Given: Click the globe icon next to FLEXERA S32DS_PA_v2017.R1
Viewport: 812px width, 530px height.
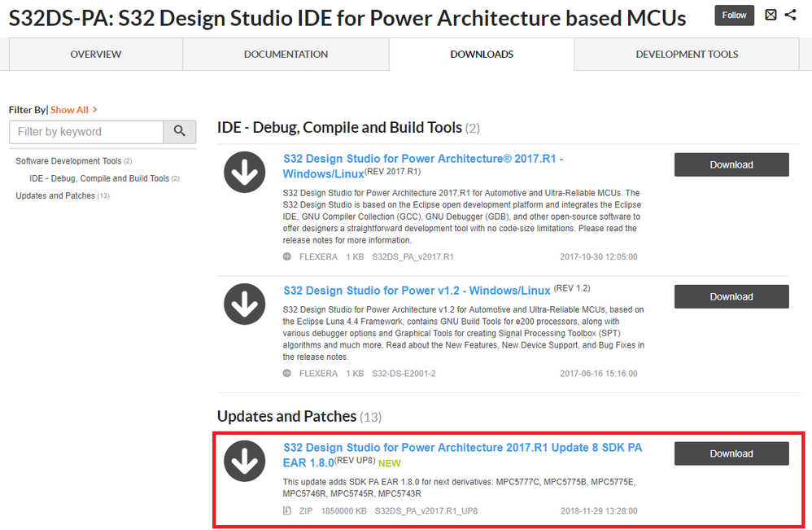Looking at the screenshot, I should (287, 256).
